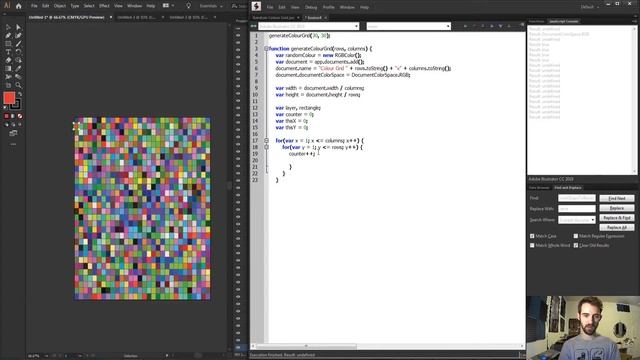Select the Eyedropper tool
640x360 pixels.
click(x=18, y=69)
